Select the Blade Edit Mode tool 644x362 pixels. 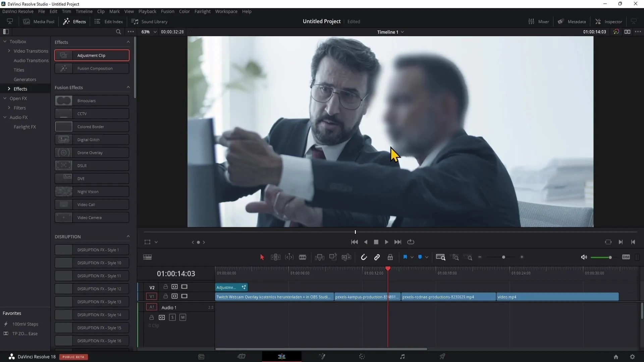coord(303,257)
